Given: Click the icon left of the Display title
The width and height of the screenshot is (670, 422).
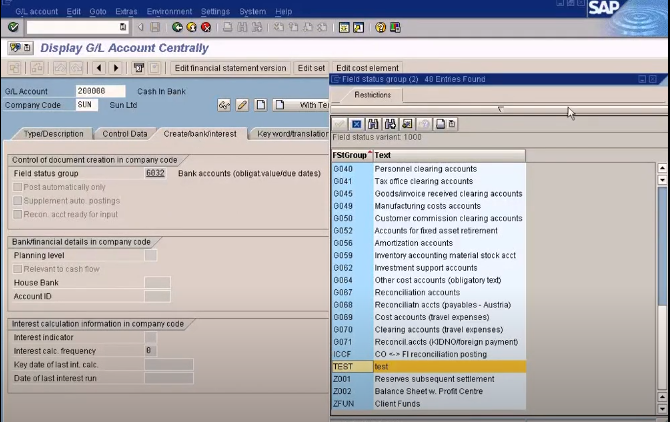Looking at the screenshot, I should point(15,47).
